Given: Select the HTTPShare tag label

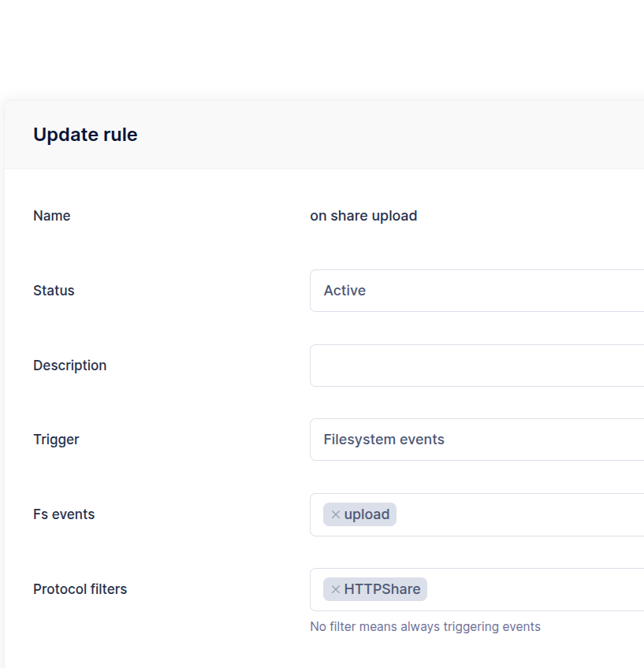Looking at the screenshot, I should [x=382, y=589].
